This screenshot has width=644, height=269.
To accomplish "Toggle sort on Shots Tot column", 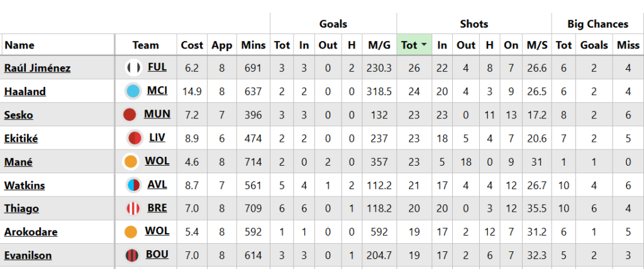I will (413, 45).
